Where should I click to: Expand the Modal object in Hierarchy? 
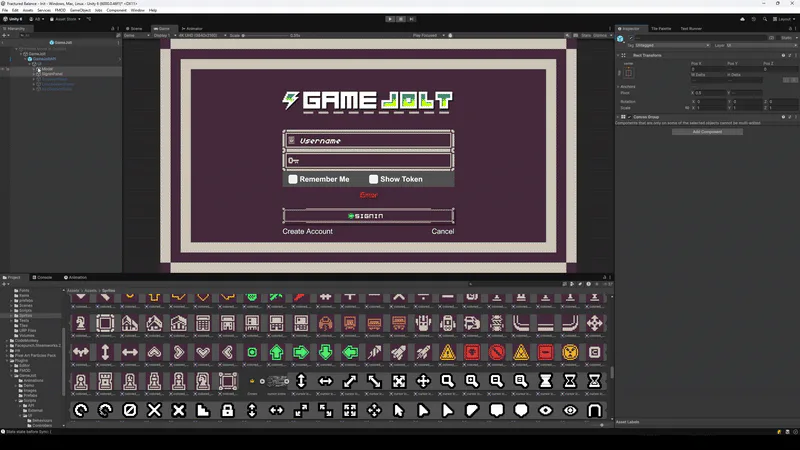34,69
